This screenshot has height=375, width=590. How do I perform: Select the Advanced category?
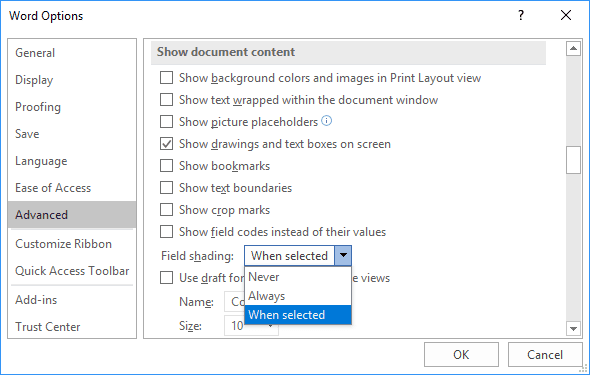[x=72, y=215]
